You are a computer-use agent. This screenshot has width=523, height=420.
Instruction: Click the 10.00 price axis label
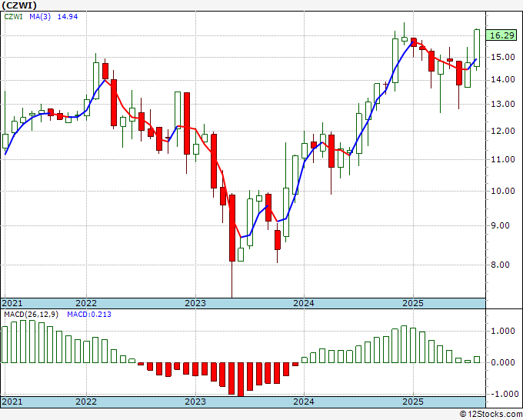[x=503, y=191]
